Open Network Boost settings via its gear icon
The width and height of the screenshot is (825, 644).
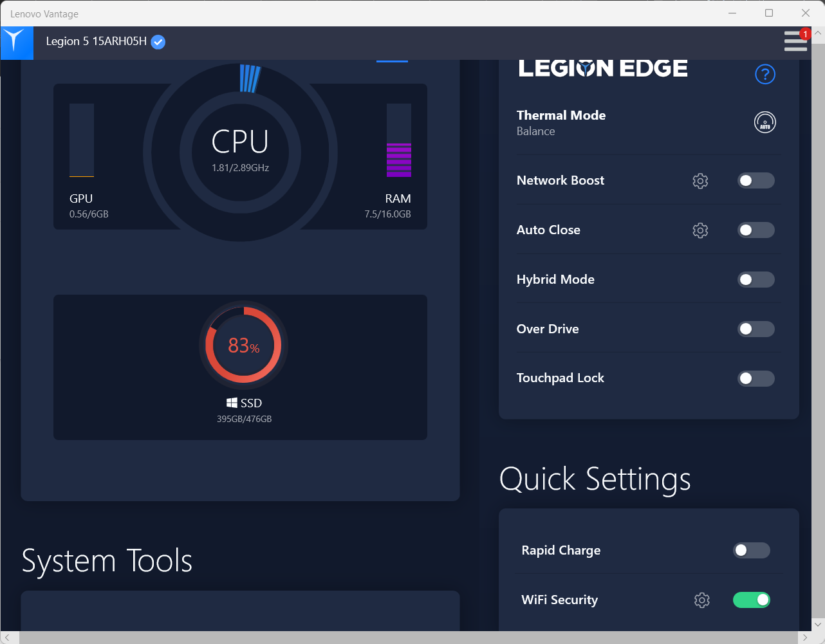(x=700, y=181)
